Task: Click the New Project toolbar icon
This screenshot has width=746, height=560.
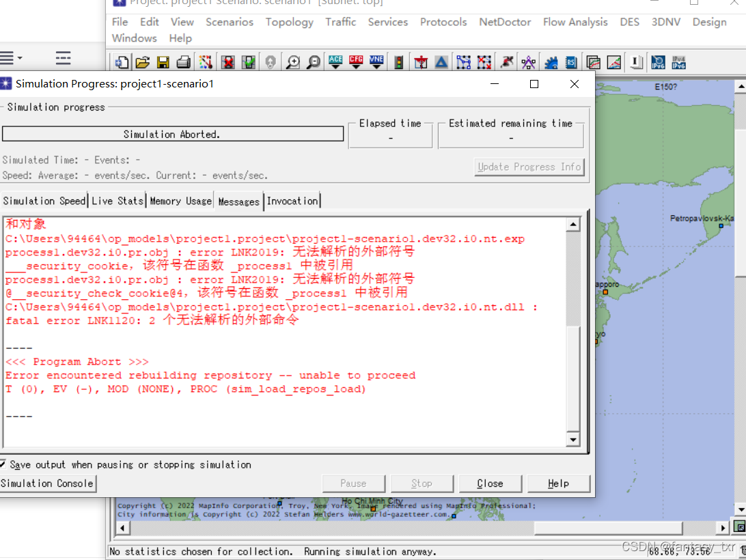Action: tap(122, 62)
